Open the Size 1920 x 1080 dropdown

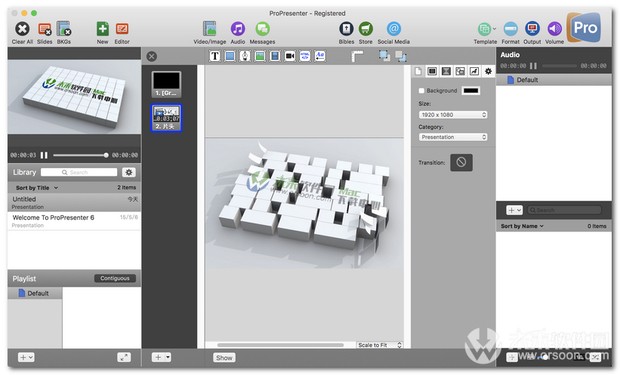[453, 115]
